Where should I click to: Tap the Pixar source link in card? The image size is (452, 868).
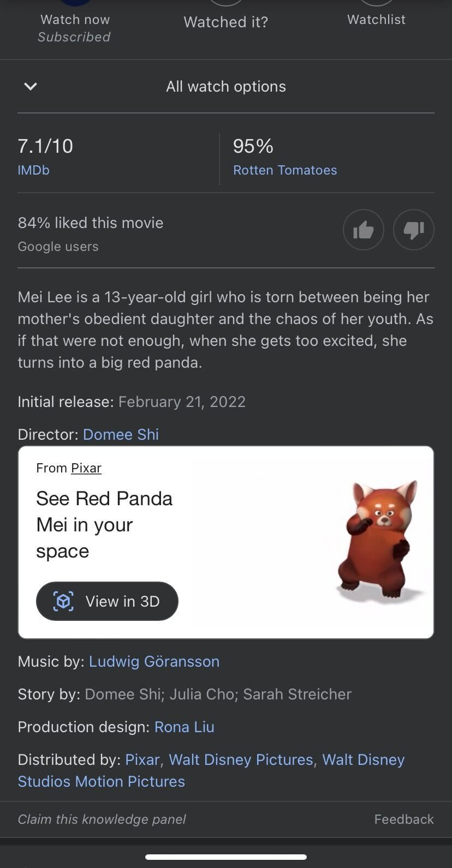[86, 468]
